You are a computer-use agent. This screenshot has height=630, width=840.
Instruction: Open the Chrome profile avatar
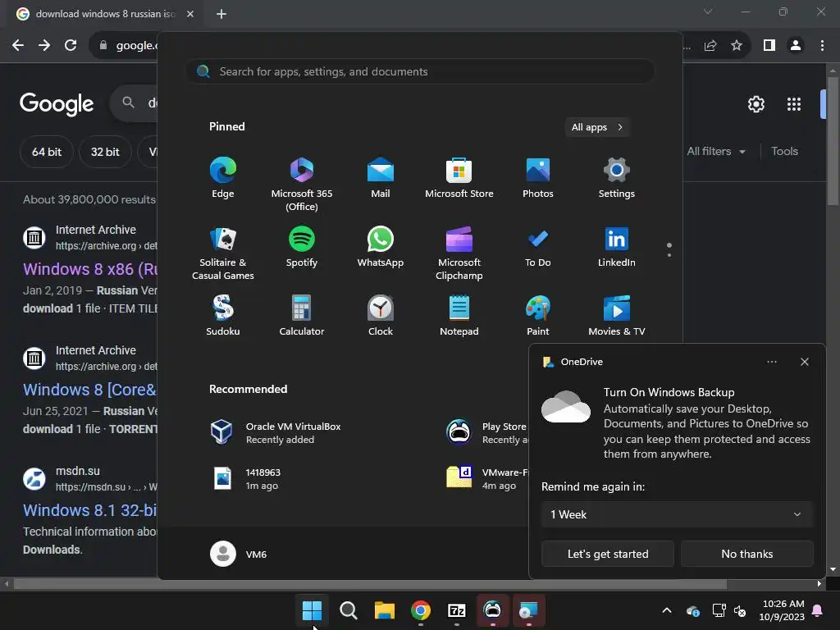796,46
